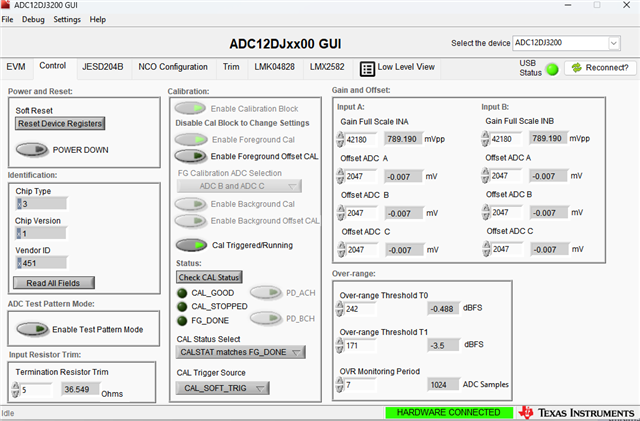Screen dimensions: 640x421
Task: Click the Termination Resistor Trim value field
Action: 36,390
